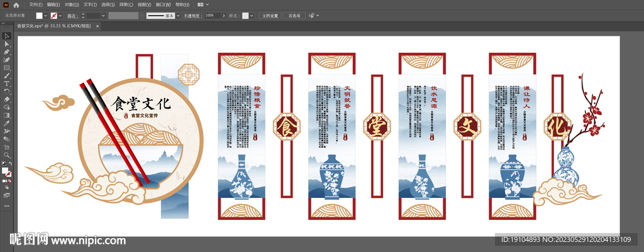The image size is (644, 252).
Task: Select the Artboard tool
Action: [x=6, y=147]
